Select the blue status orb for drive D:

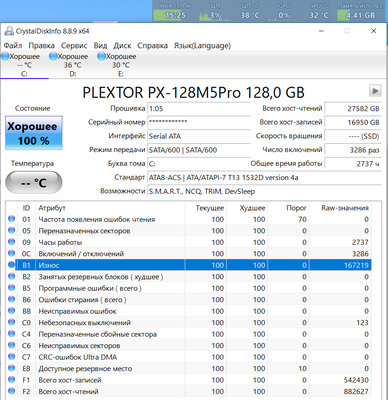[53, 56]
